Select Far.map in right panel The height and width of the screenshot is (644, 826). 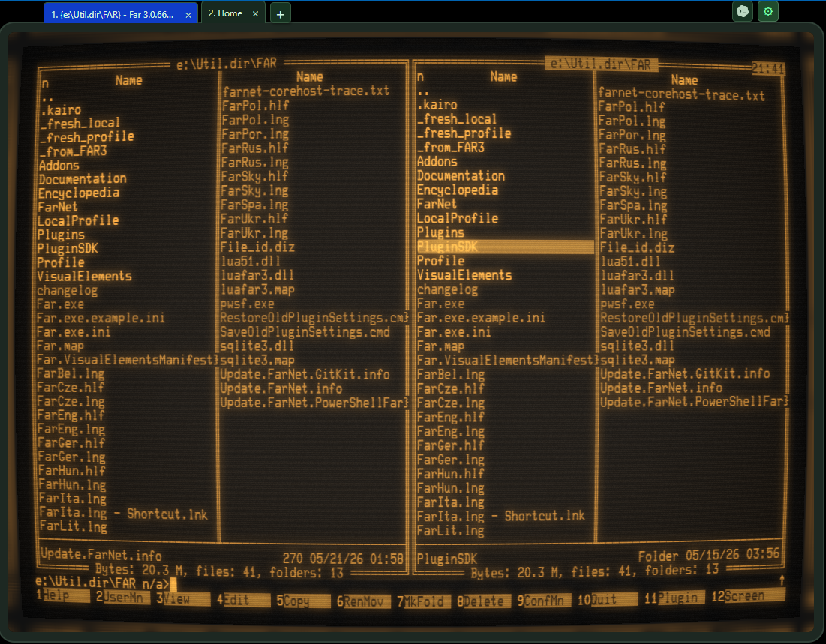[440, 346]
